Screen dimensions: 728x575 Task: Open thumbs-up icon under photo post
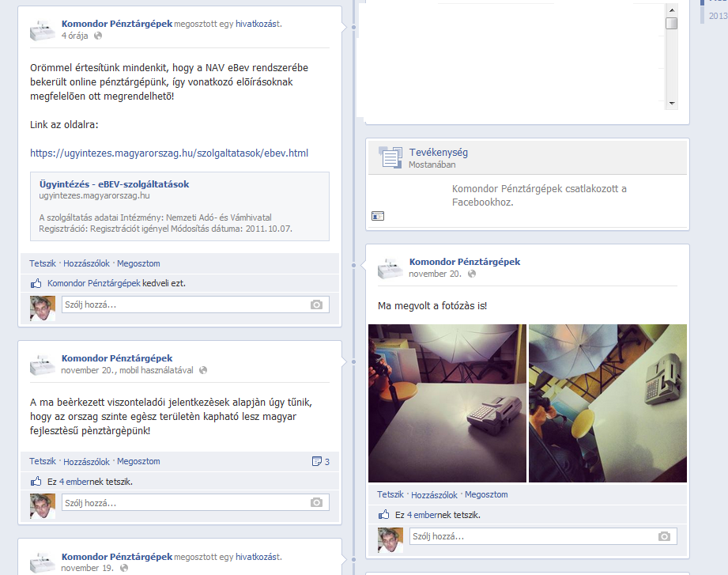tap(383, 515)
